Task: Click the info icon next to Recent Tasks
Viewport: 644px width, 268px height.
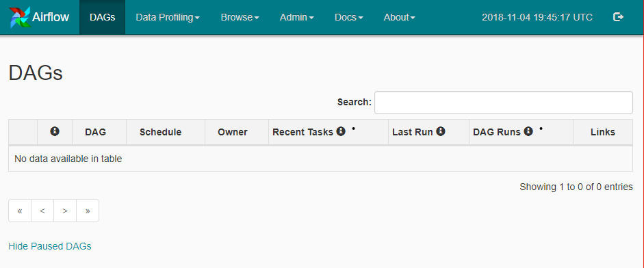Action: (341, 131)
